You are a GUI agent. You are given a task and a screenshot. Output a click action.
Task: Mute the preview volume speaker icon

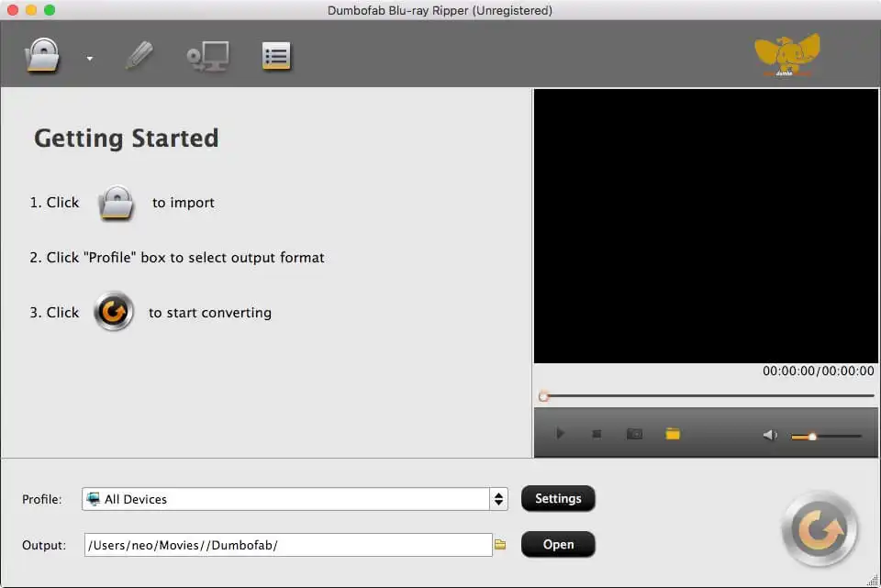pos(770,434)
